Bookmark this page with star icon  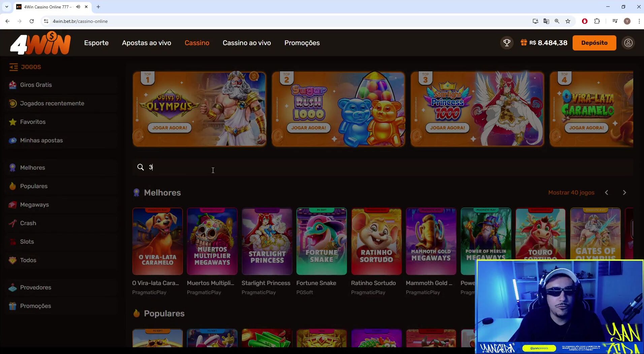tap(568, 21)
